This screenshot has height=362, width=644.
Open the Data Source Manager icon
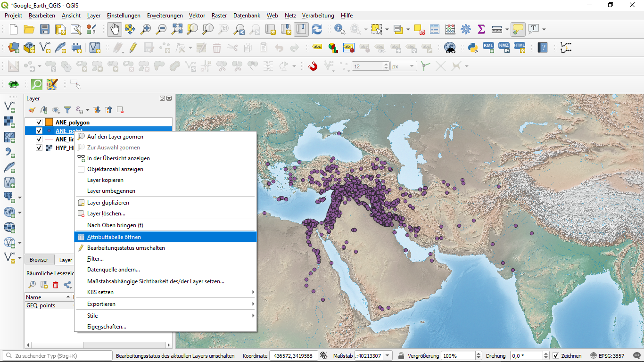(14, 48)
